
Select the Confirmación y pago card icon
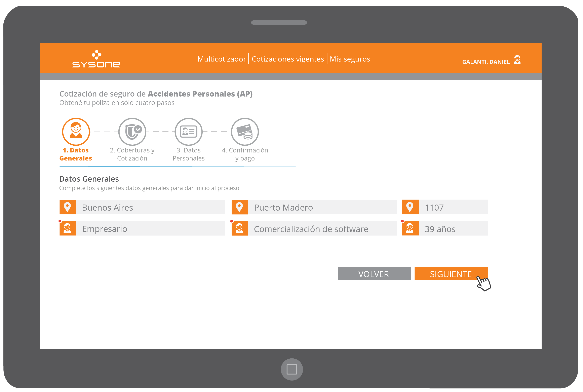(x=245, y=132)
